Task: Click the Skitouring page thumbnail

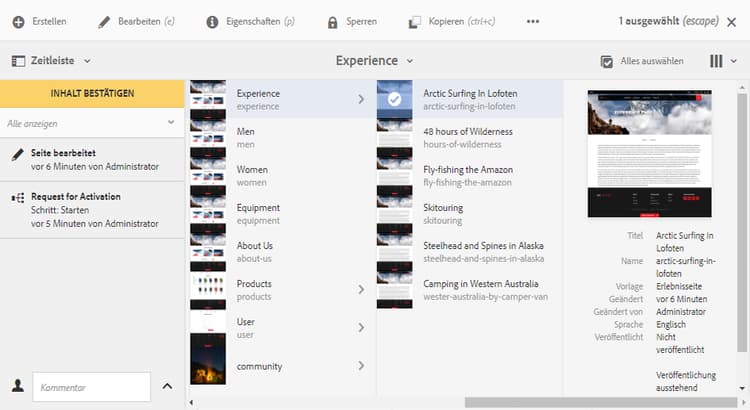Action: [395, 214]
